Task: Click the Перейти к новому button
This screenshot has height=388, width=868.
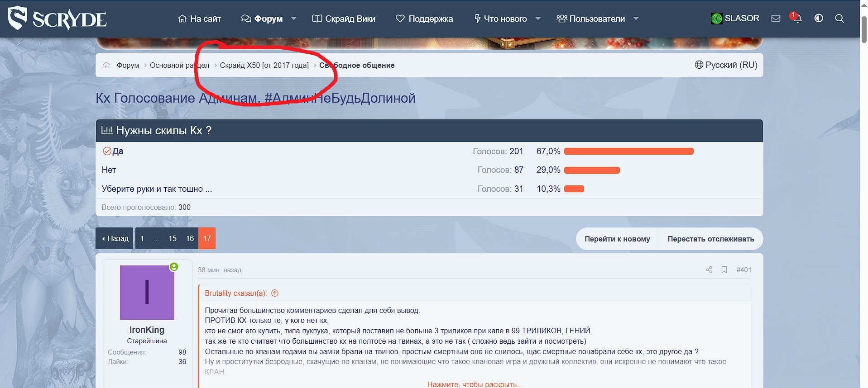Action: [617, 239]
